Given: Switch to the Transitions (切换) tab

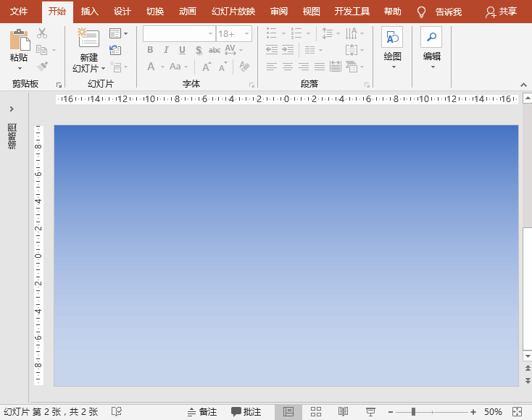Looking at the screenshot, I should click(155, 12).
